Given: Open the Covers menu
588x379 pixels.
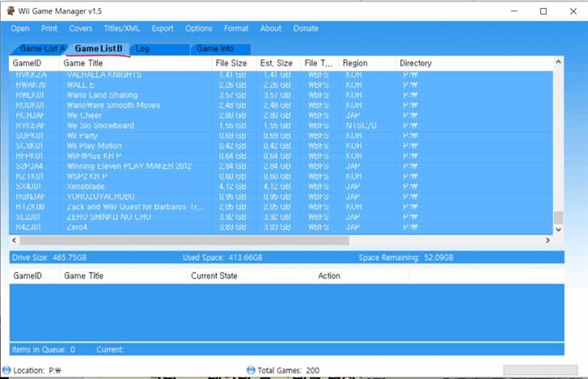Looking at the screenshot, I should (x=81, y=28).
